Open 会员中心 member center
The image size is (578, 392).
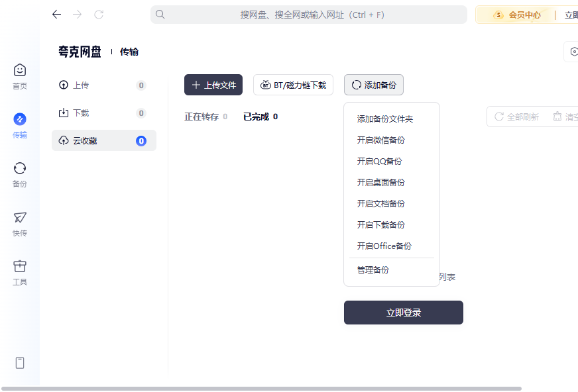[517, 15]
